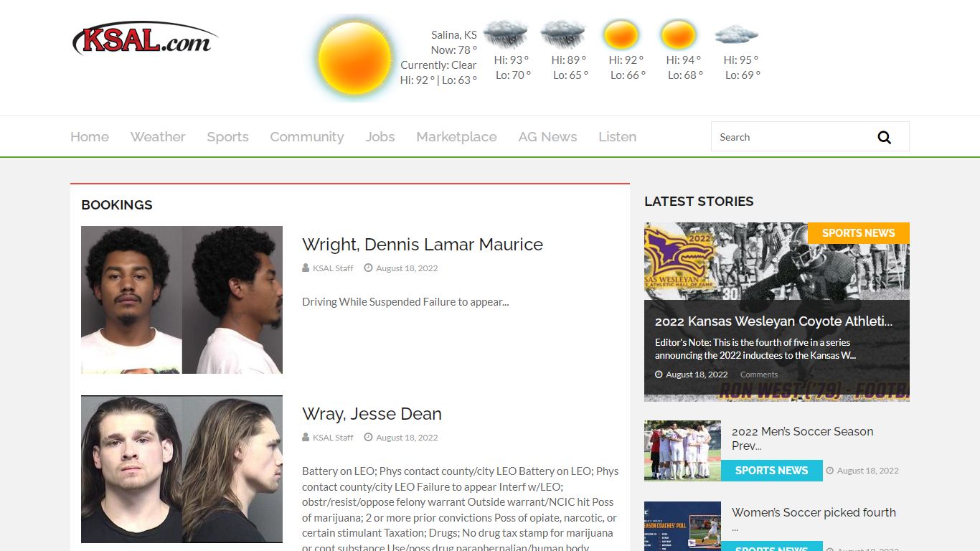Click the sun icon above Hi: 92° Lo: 66°

[621, 34]
